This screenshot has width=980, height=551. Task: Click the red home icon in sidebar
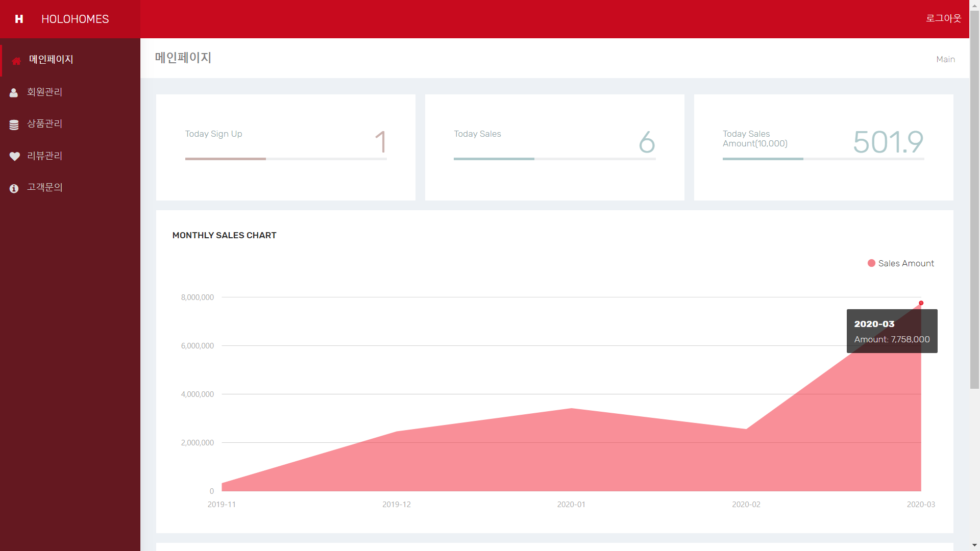[x=16, y=61]
